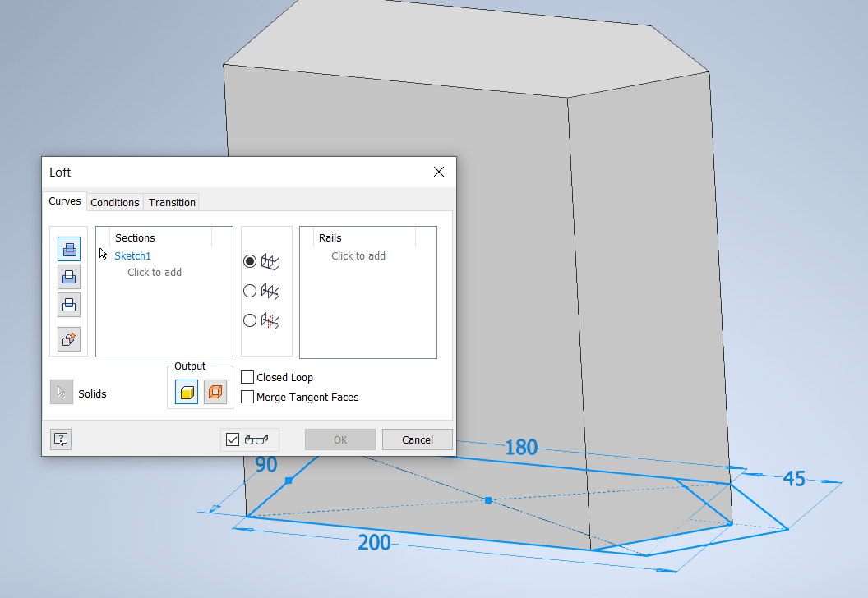
Task: Select the second rail transition radio button
Action: [249, 290]
